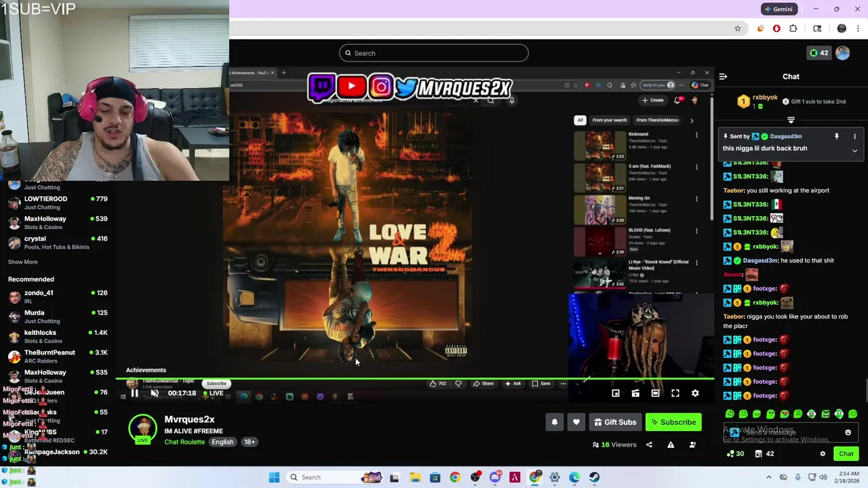Click the green Subscribe button
This screenshot has width=868, height=488.
click(x=673, y=422)
